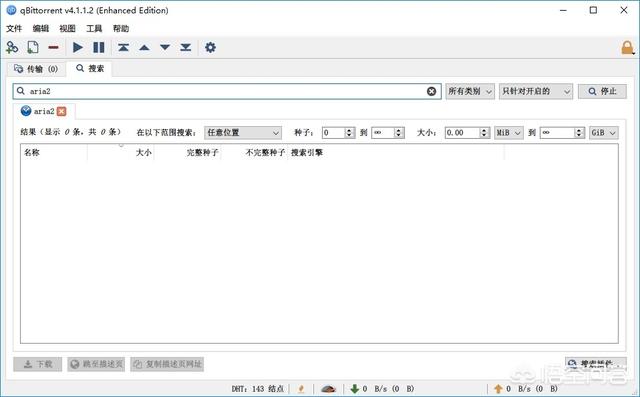Open the 视图 menu
This screenshot has height=397, width=640.
pos(67,29)
